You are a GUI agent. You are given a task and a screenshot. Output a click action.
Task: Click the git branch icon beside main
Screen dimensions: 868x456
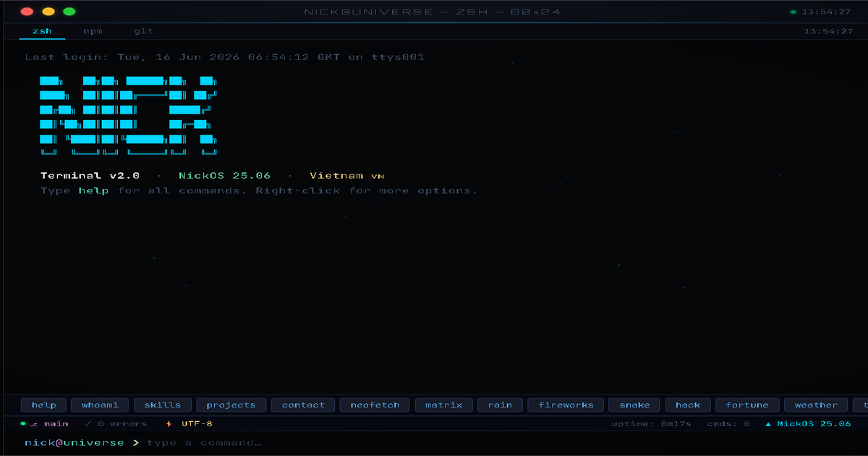pos(34,424)
